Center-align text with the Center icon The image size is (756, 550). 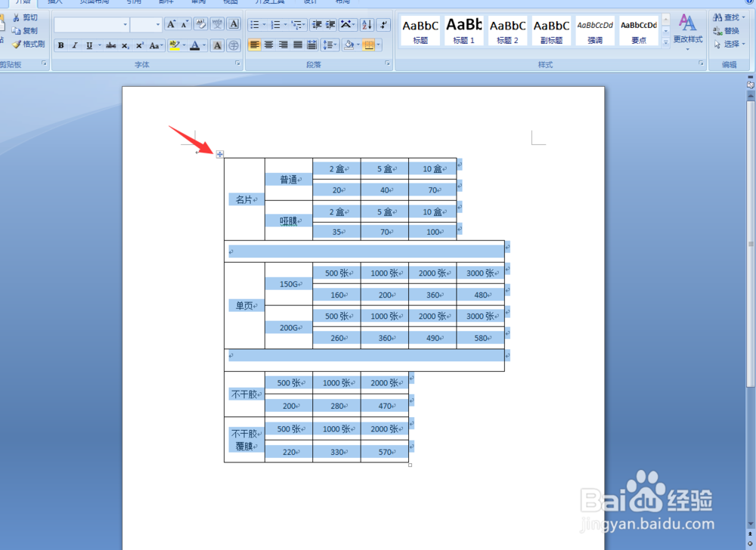268,45
